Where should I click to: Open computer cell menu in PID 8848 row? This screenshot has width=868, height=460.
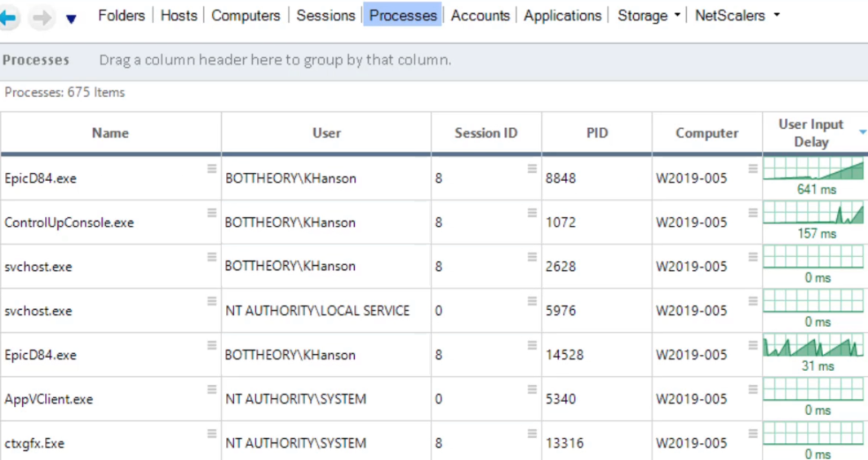753,168
